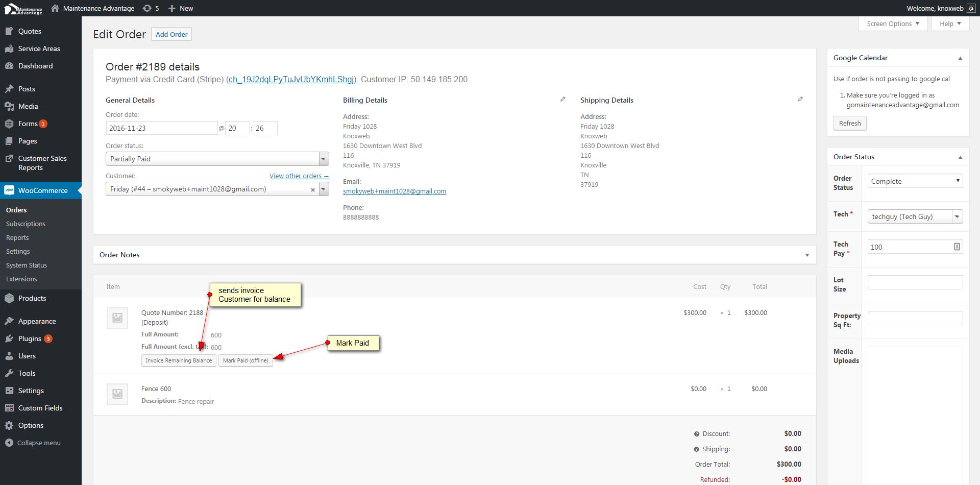Click the Refresh button in Google Calendar
980x485 pixels.
point(850,123)
